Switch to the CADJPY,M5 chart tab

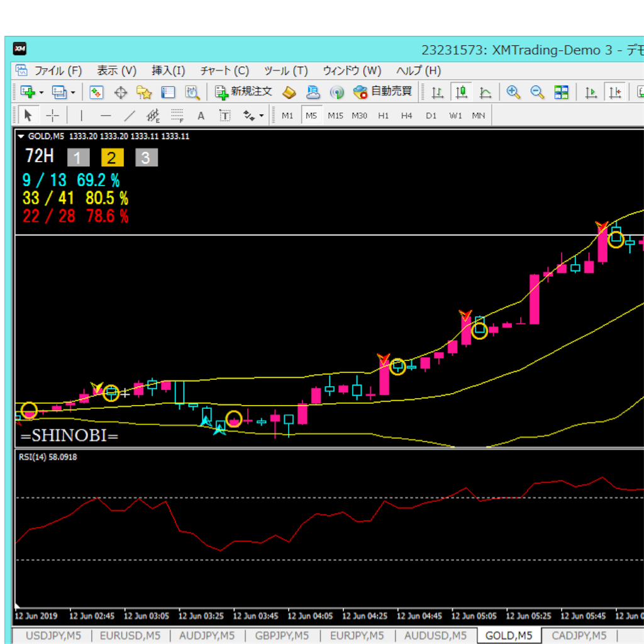(579, 635)
